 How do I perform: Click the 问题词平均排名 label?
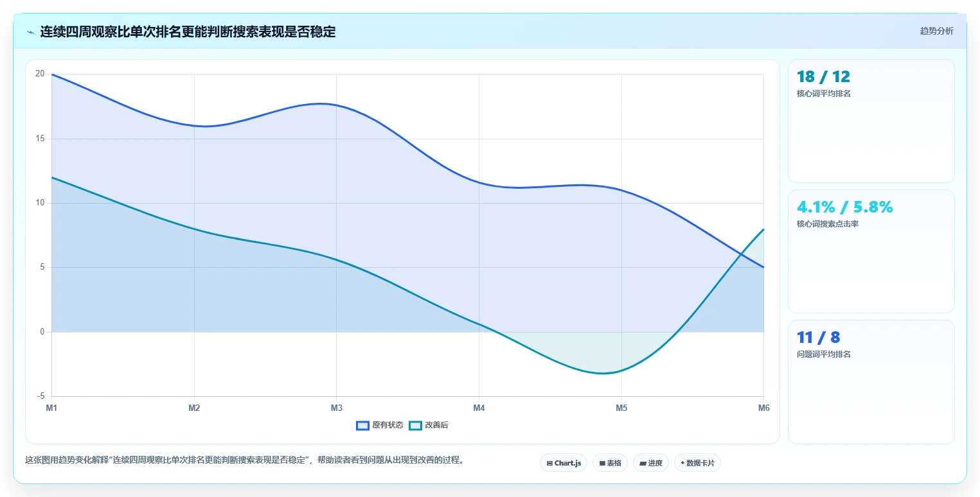[x=824, y=354]
